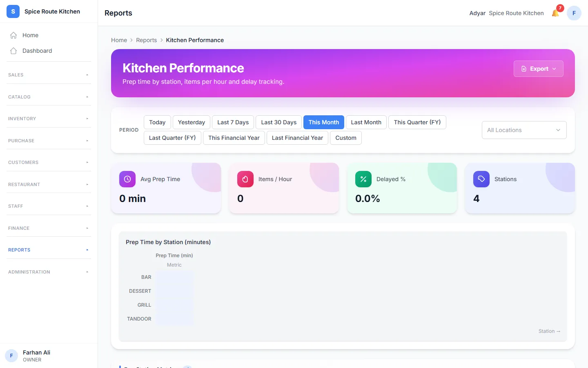Click the Adyar location text in header

(x=477, y=13)
